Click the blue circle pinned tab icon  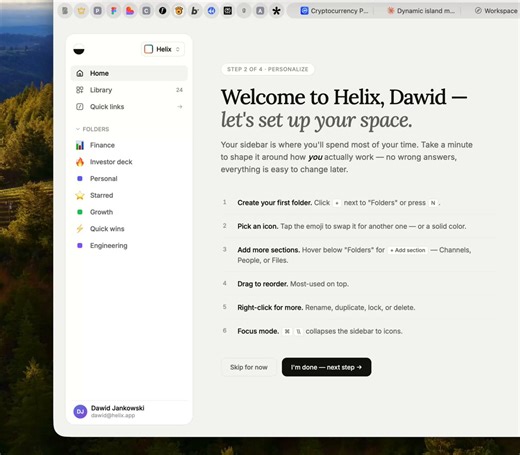211,11
